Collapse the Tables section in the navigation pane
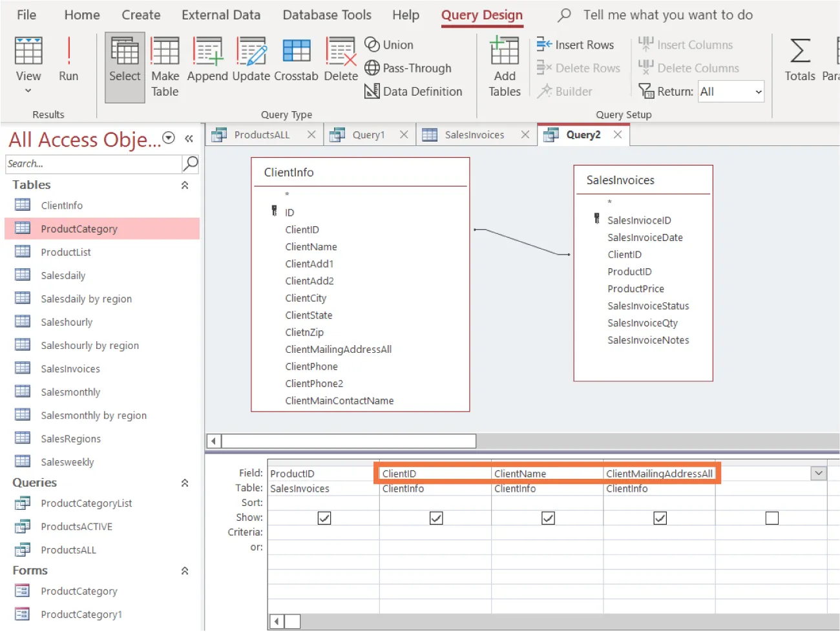Screen dimensions: 840x632 click(x=184, y=185)
